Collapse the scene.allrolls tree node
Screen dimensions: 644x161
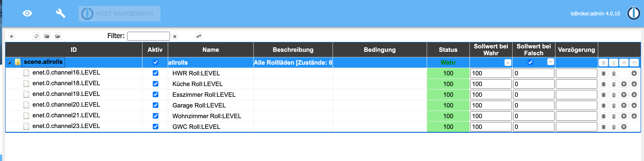point(10,63)
